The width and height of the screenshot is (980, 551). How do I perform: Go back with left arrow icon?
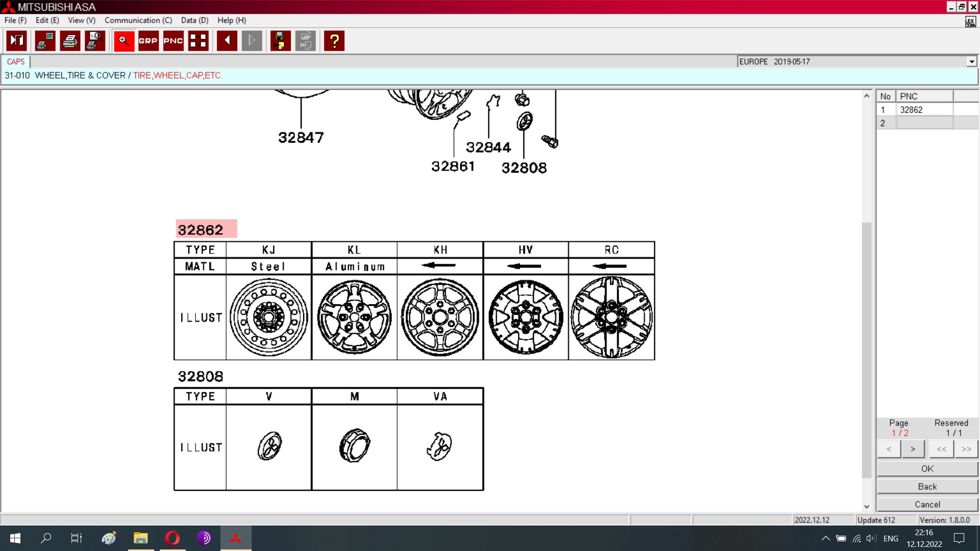point(227,41)
